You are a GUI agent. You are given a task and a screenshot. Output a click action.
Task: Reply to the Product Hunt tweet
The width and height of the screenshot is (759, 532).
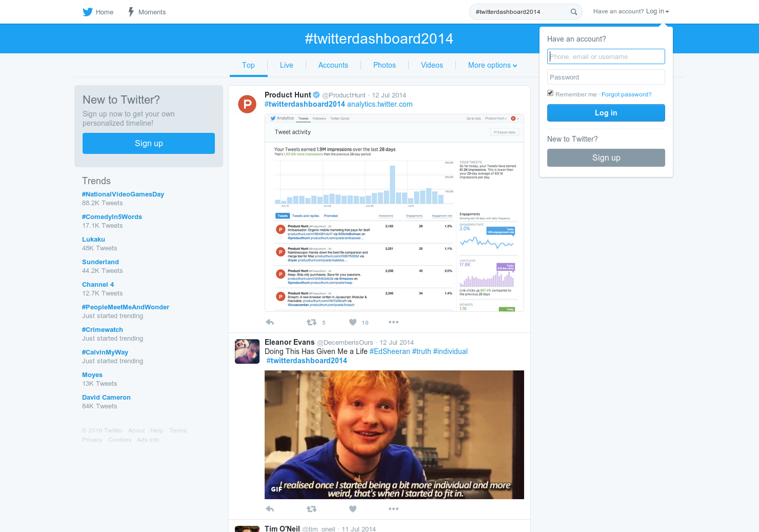270,322
